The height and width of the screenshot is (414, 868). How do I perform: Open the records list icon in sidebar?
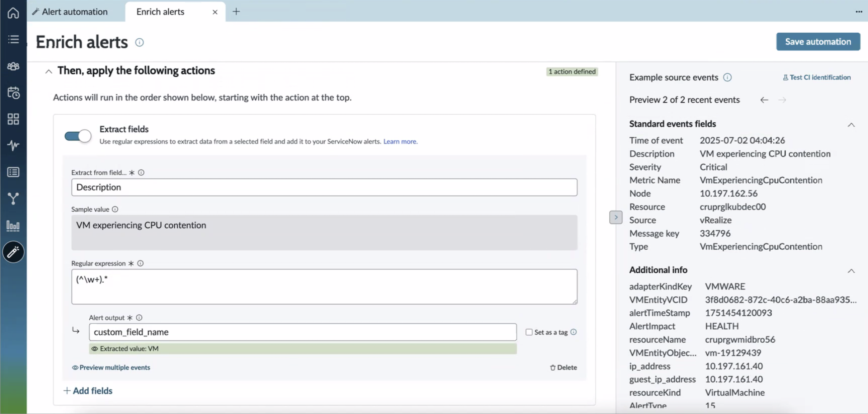click(x=13, y=172)
